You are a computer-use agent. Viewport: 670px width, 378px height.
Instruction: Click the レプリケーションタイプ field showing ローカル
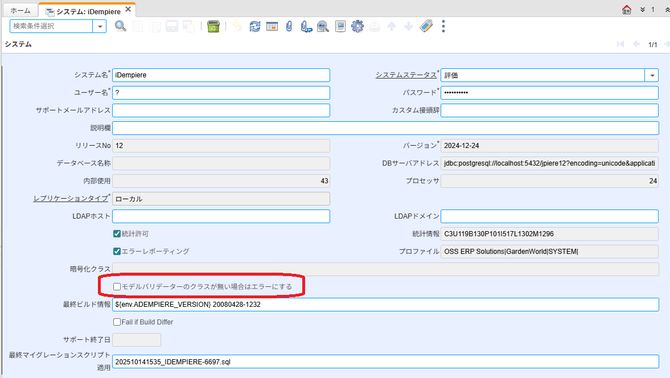pyautogui.click(x=221, y=199)
